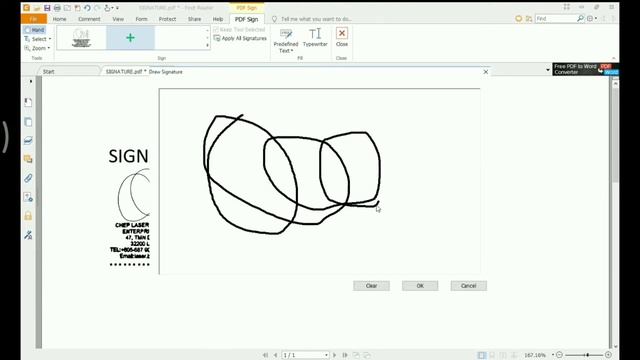
Task: Switch to the Form ribbon tab
Action: point(141,19)
